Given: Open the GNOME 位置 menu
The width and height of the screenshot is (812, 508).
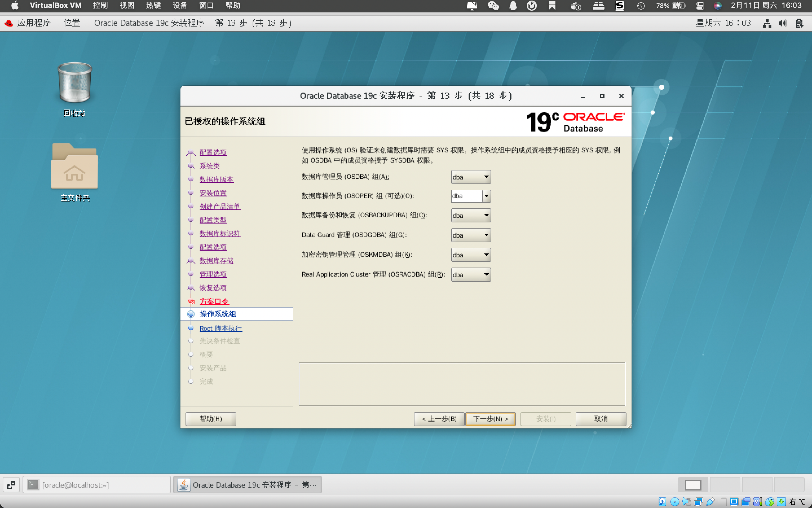Looking at the screenshot, I should pyautogui.click(x=72, y=23).
